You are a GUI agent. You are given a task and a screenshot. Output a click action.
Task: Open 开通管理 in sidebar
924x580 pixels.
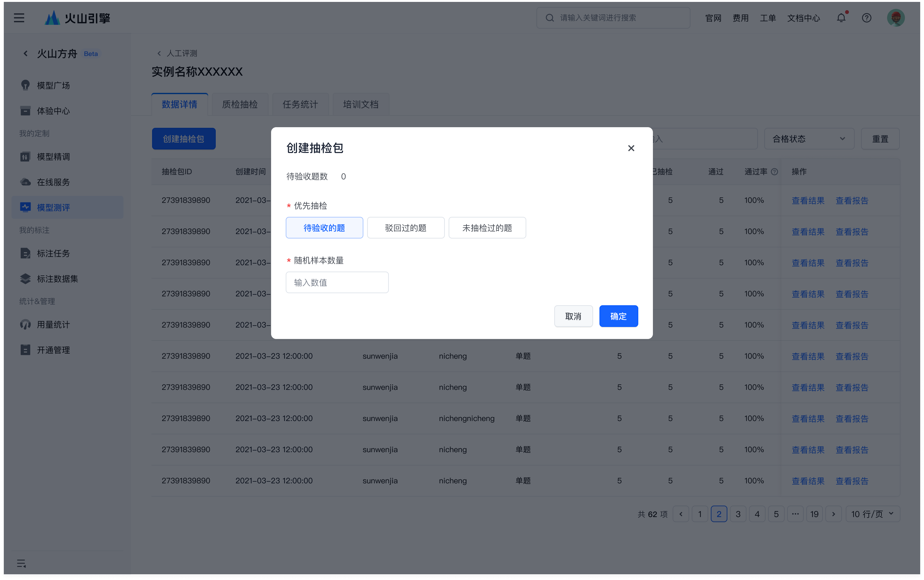tap(67, 350)
